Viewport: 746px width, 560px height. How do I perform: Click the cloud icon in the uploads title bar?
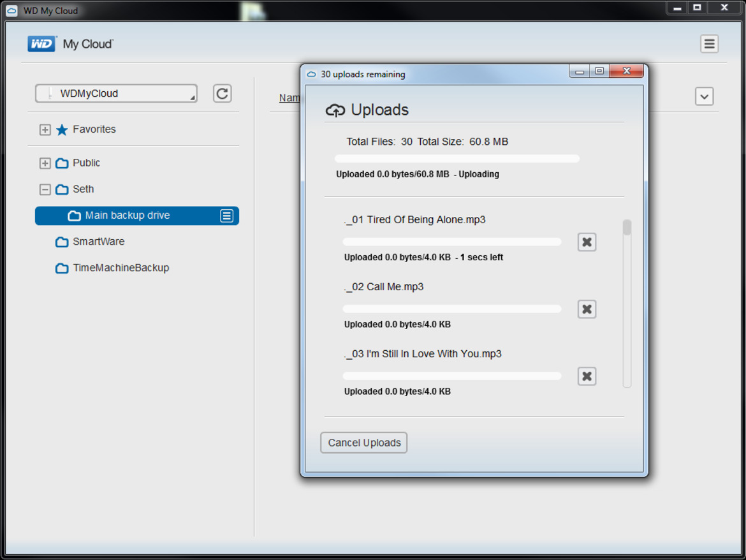pyautogui.click(x=311, y=74)
